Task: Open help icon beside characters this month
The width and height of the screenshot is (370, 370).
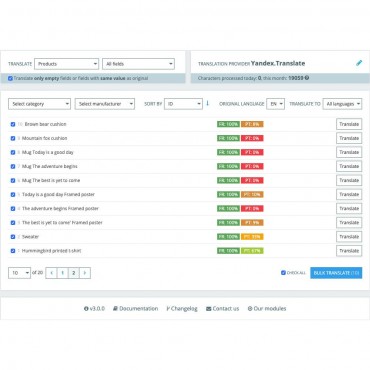Action: click(x=307, y=78)
